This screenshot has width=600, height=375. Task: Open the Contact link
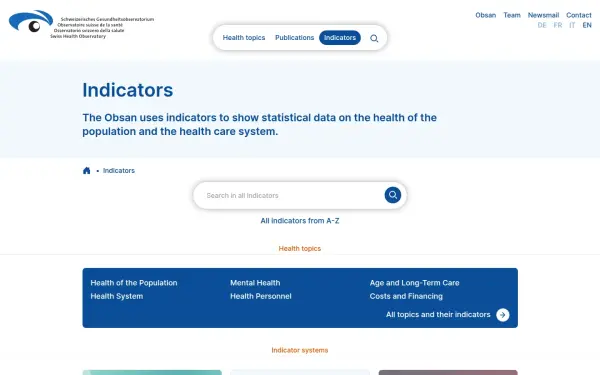[579, 15]
